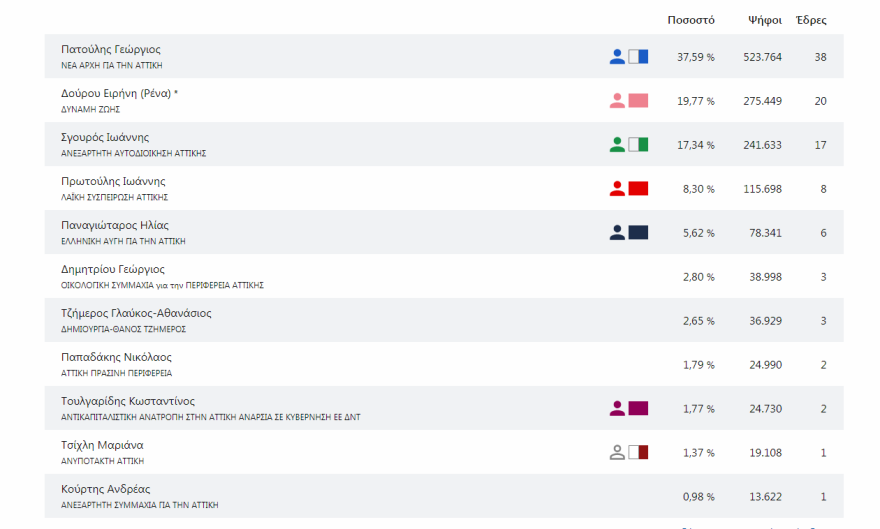The image size is (880, 529).
Task: Open candidate Δημητρίου Γεώργιος
Action: click(x=112, y=270)
